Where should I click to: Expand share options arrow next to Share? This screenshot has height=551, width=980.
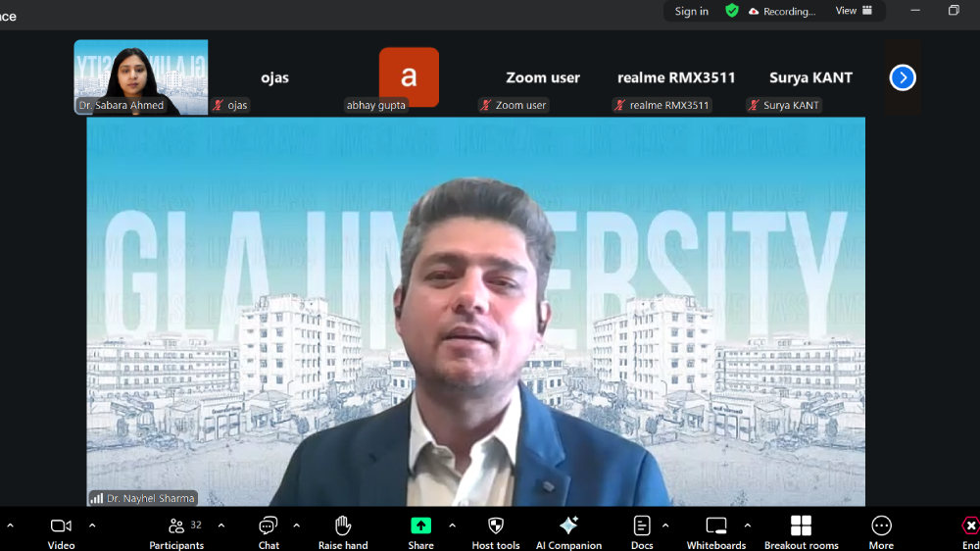(452, 526)
